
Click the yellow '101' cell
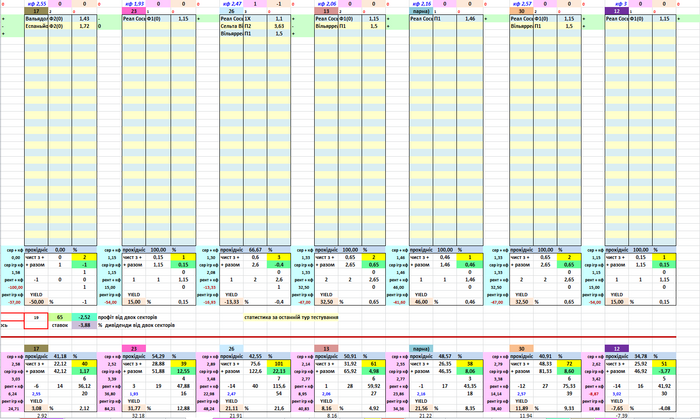279,364
